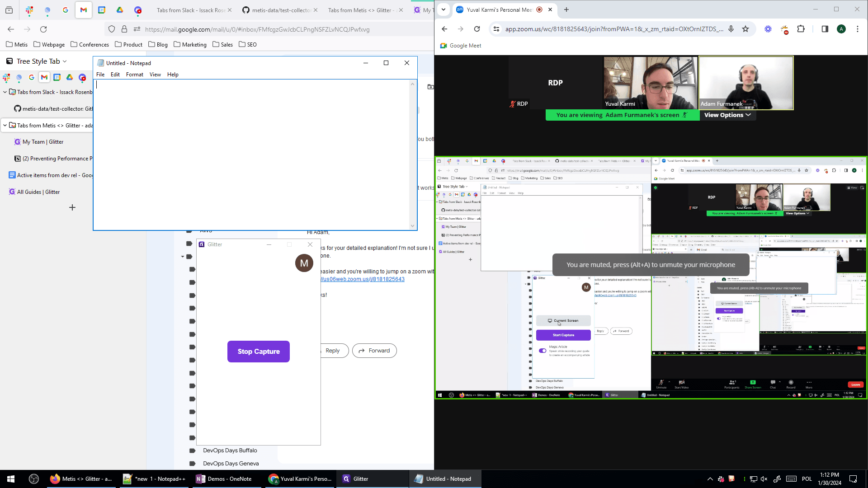Open the Metis bookmark folder
The image size is (868, 488).
pos(17,44)
